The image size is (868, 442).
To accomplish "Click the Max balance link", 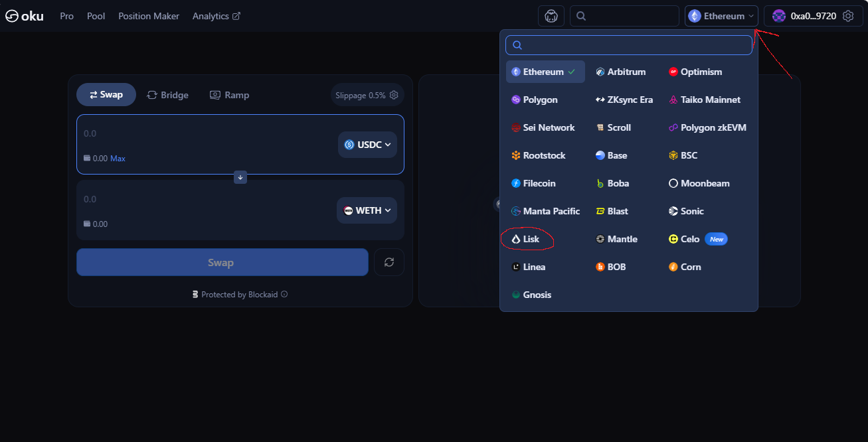I will point(118,159).
